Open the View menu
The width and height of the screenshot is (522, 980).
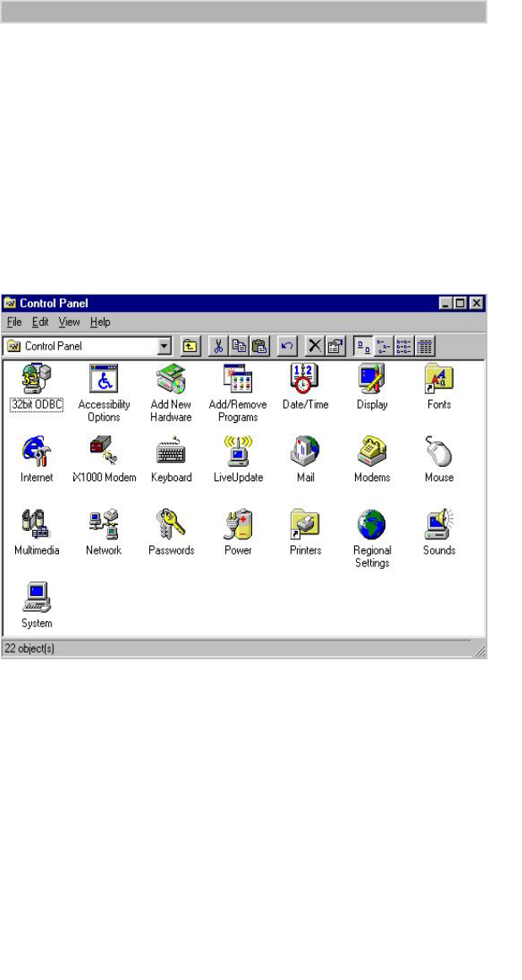(x=69, y=322)
